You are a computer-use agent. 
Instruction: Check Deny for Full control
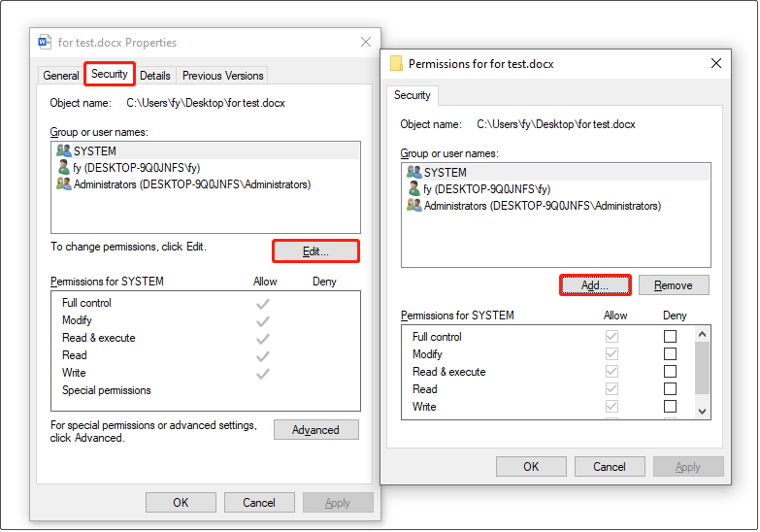tap(670, 337)
